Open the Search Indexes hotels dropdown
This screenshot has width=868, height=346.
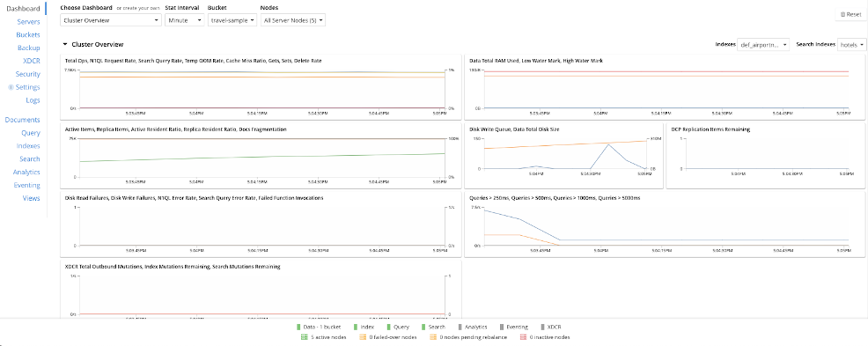click(852, 45)
